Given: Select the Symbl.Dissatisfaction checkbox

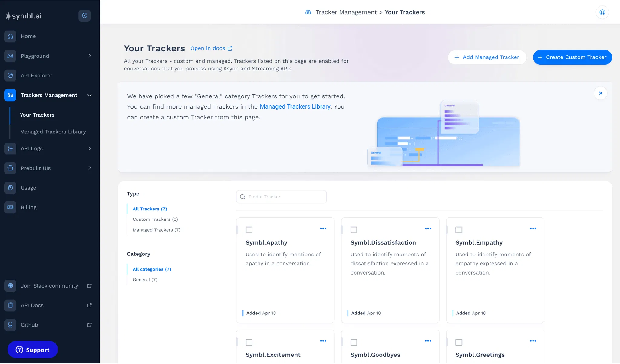Looking at the screenshot, I should [354, 230].
